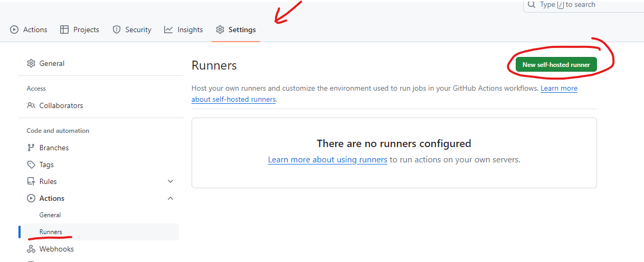Click the Rules sidebar item

point(101,181)
